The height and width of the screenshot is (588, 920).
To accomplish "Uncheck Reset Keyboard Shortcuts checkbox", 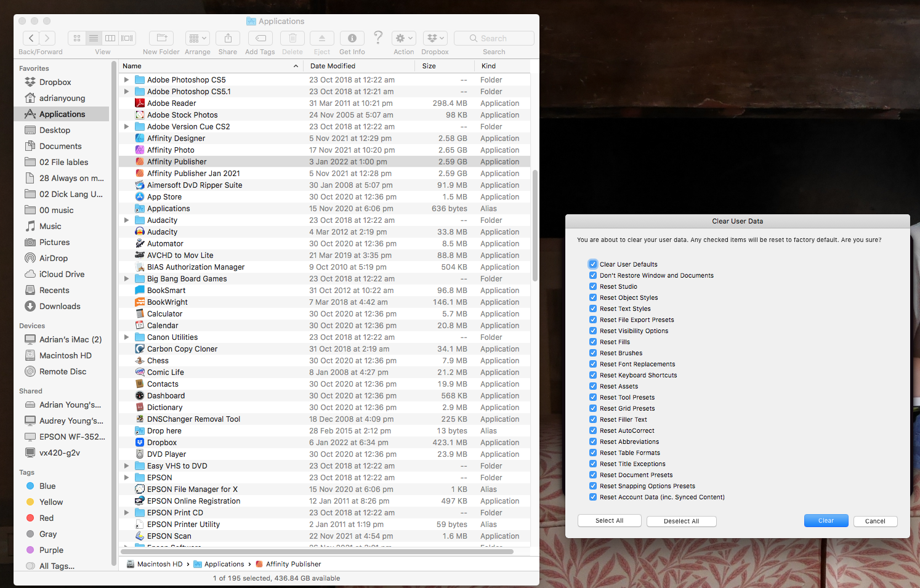I will point(593,375).
